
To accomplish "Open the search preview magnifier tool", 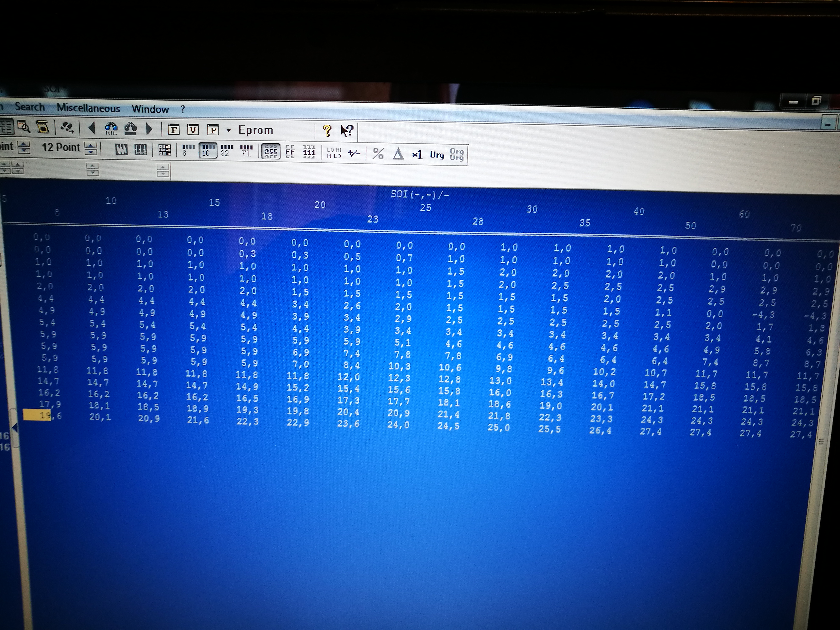I will pos(24,127).
